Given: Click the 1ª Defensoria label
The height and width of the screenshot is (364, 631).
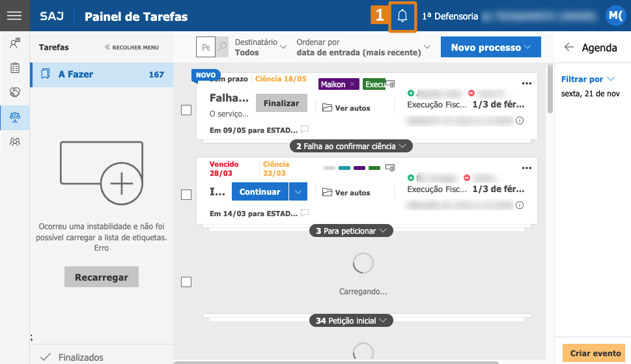Looking at the screenshot, I should tap(450, 16).
